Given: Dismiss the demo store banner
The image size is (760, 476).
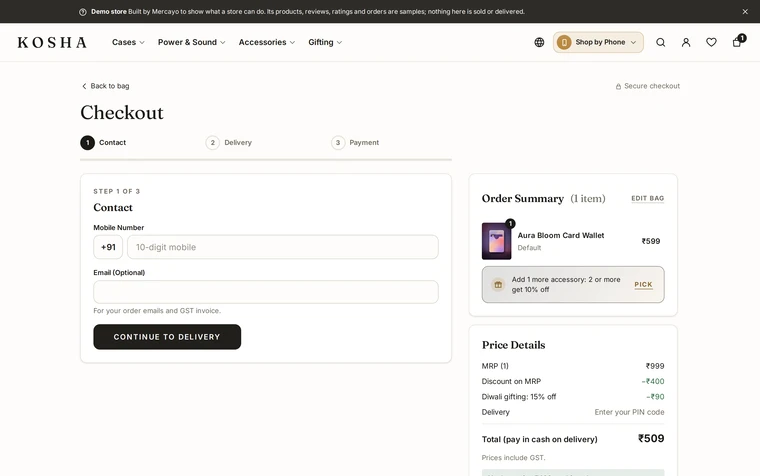Looking at the screenshot, I should click(745, 12).
